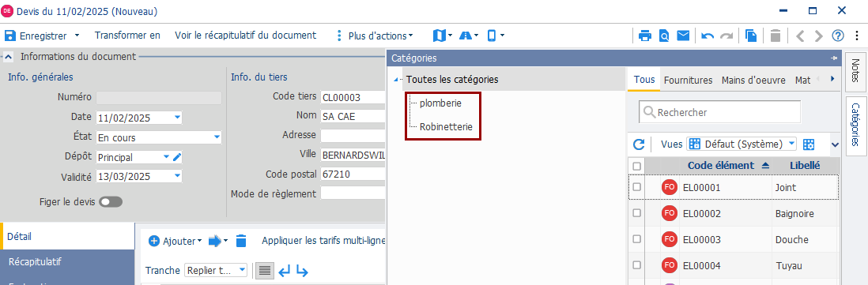Screen dimensions: 868x285
Task: Tick the select-all checkbox in header
Action: click(636, 166)
